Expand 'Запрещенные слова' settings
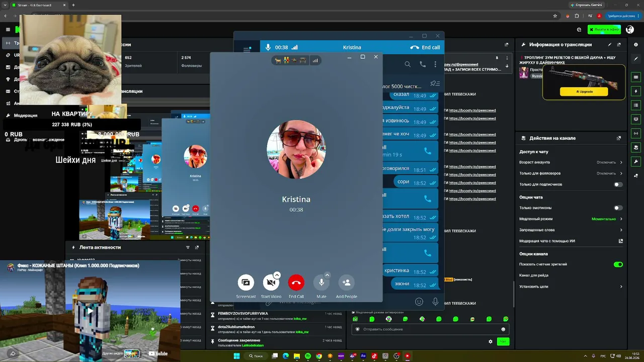Viewport: 644px width, 362px height. pyautogui.click(x=571, y=230)
